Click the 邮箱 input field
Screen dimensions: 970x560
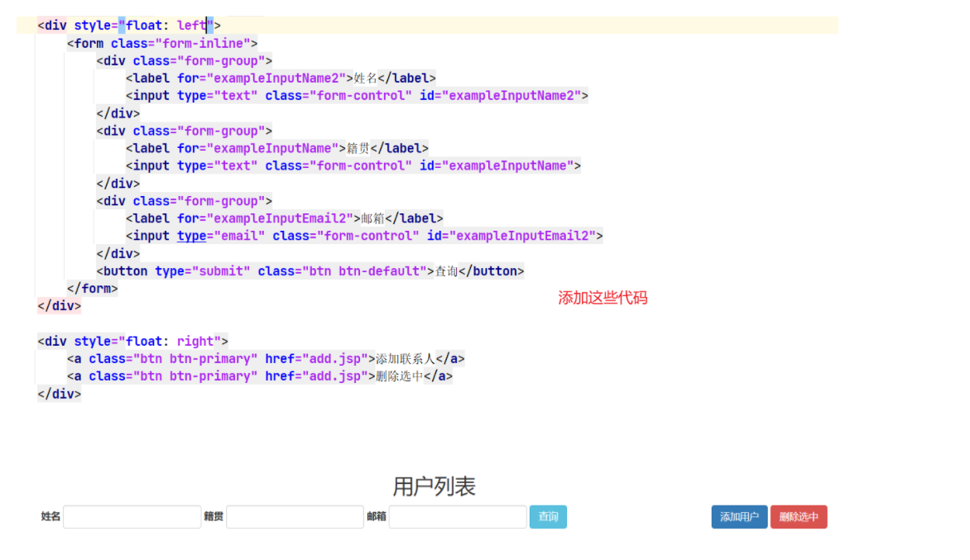pos(458,517)
